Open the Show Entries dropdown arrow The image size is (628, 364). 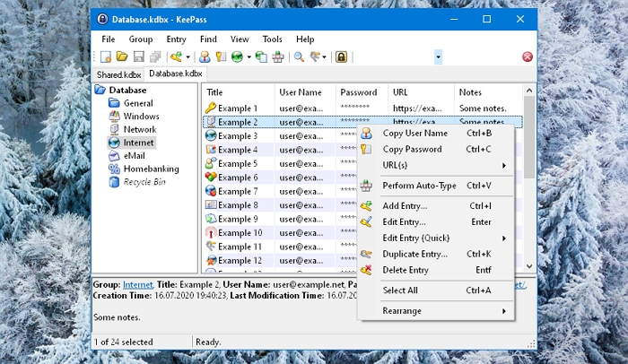pyautogui.click(x=324, y=56)
